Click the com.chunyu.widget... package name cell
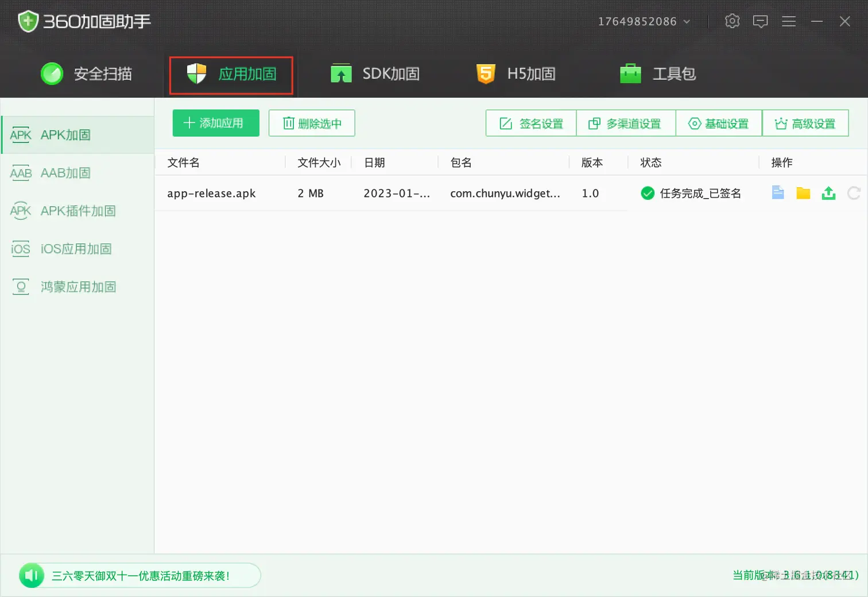Screen dimensions: 868x597 pos(505,193)
